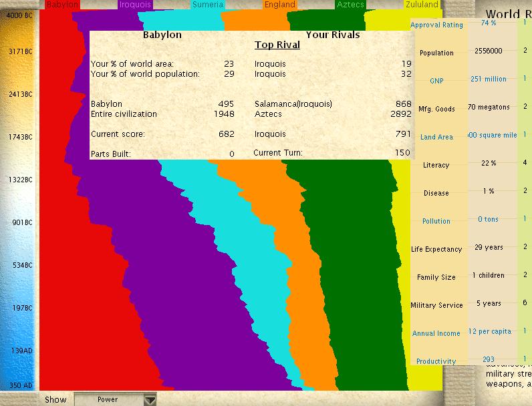Select the Aztecs civilization label
Viewport: 532px width, 406px height.
(x=350, y=5)
